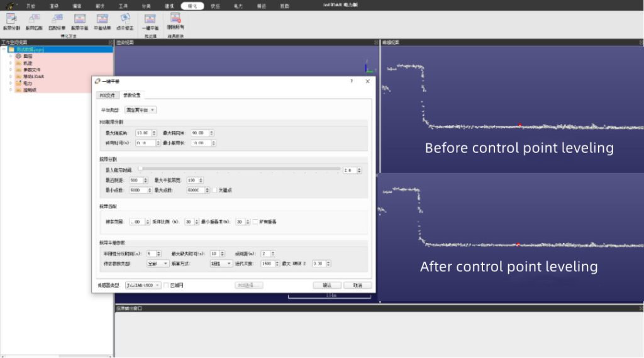Click the globe icon of the 图层 node

tap(18, 56)
